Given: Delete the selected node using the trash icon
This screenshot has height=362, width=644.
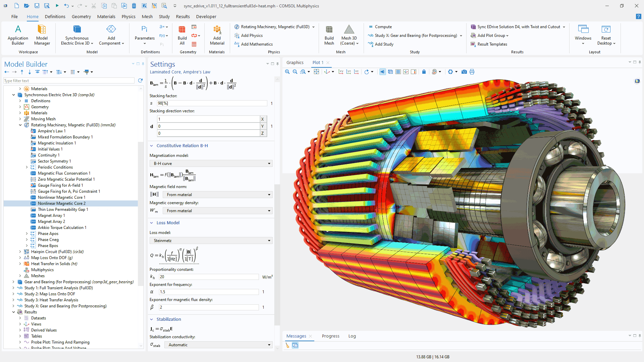Looking at the screenshot, I should click(134, 6).
